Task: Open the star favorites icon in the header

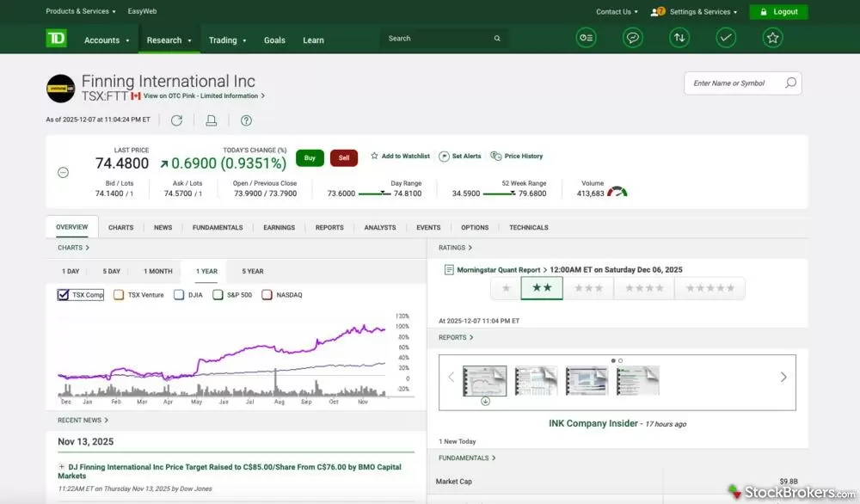Action: click(771, 37)
